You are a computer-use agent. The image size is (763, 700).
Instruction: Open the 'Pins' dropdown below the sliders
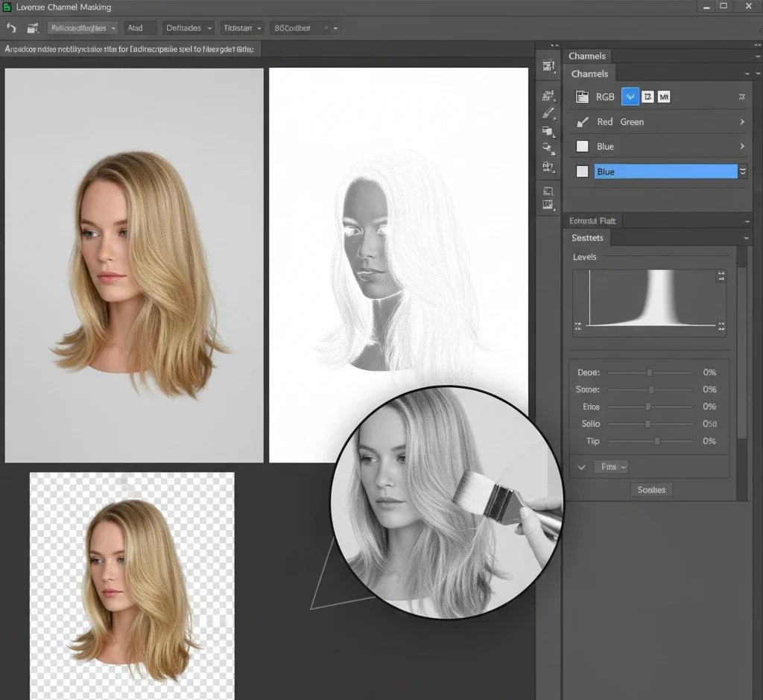(x=611, y=466)
